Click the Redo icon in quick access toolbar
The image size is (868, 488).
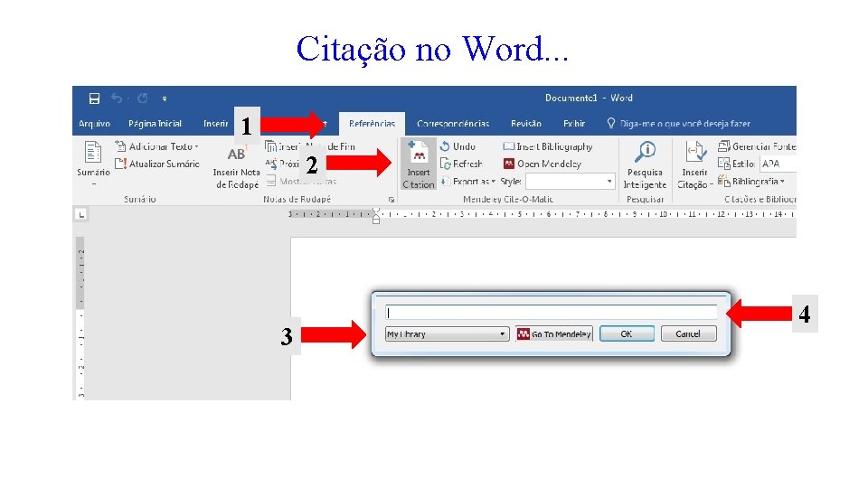(142, 99)
